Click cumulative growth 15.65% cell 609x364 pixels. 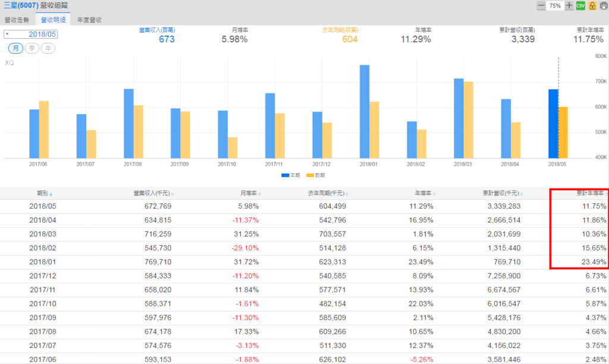click(x=594, y=248)
